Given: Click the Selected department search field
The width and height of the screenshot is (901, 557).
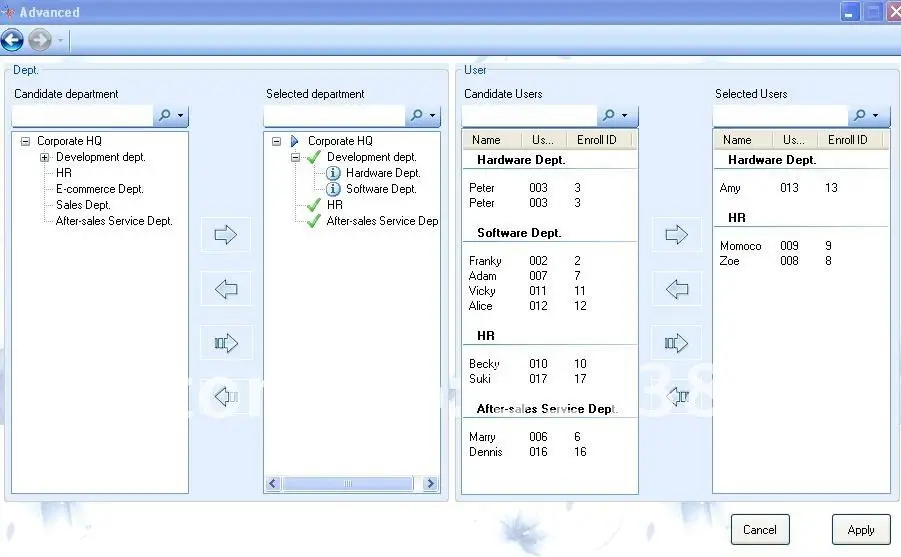Looking at the screenshot, I should pyautogui.click(x=335, y=116).
